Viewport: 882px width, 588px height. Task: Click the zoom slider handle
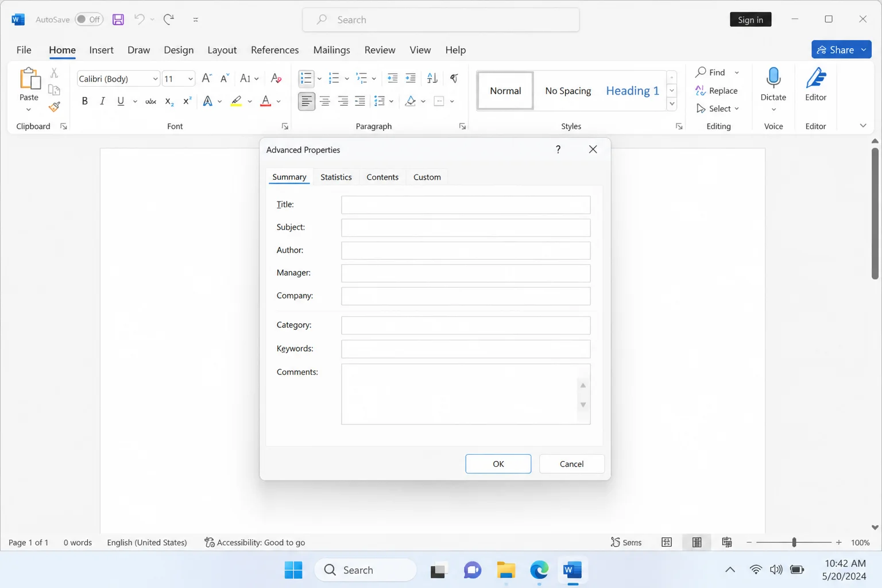[x=794, y=542]
